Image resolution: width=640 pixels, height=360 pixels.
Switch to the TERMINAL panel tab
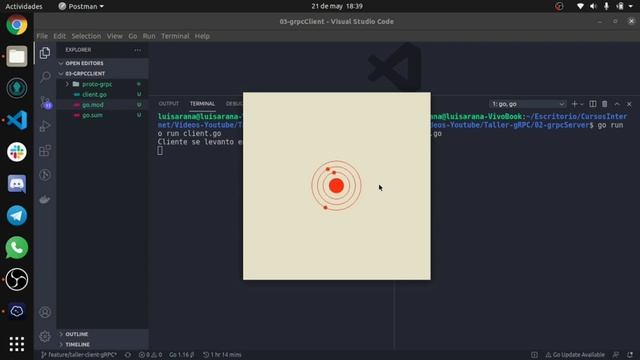[202, 104]
